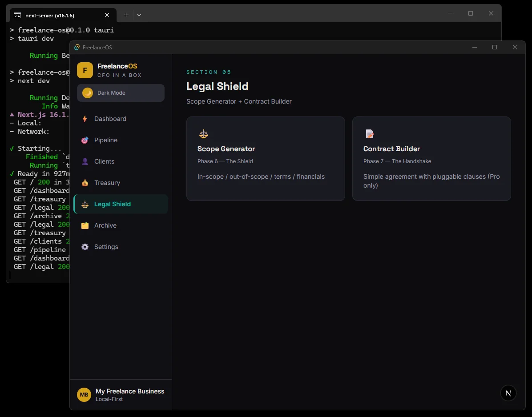Select Legal Shield in sidebar
Screen dimensions: 532x417
point(121,204)
